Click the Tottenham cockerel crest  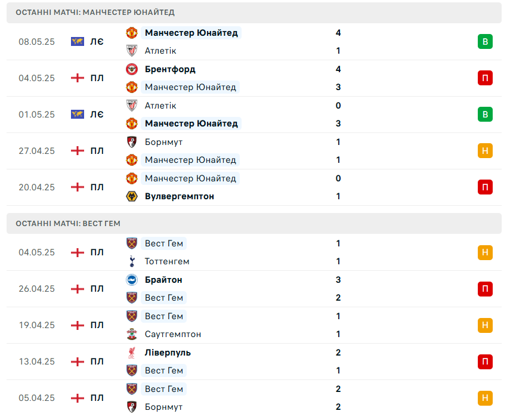[132, 261]
